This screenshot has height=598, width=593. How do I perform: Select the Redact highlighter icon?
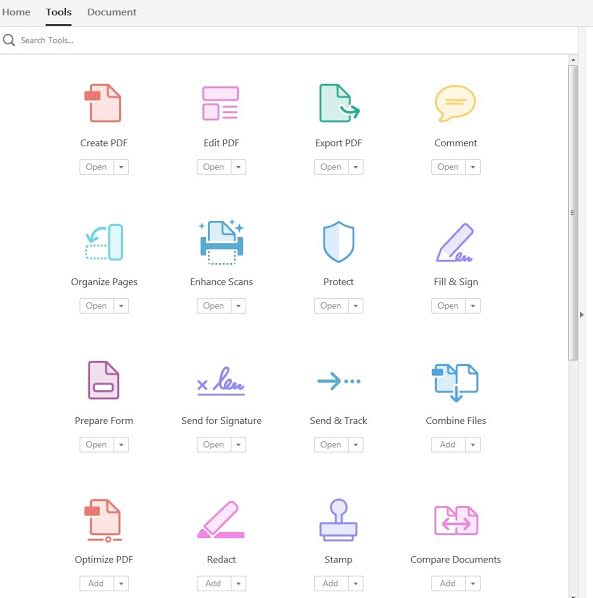pos(221,519)
